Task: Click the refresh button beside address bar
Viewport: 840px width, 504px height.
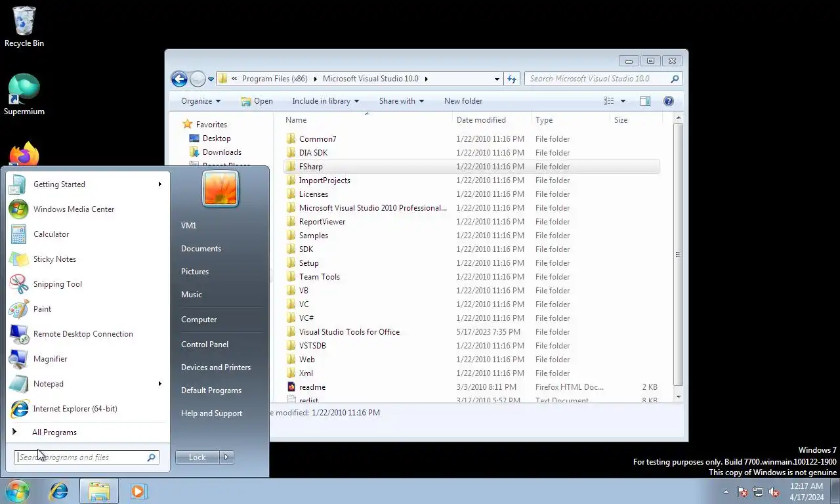Action: click(x=513, y=79)
